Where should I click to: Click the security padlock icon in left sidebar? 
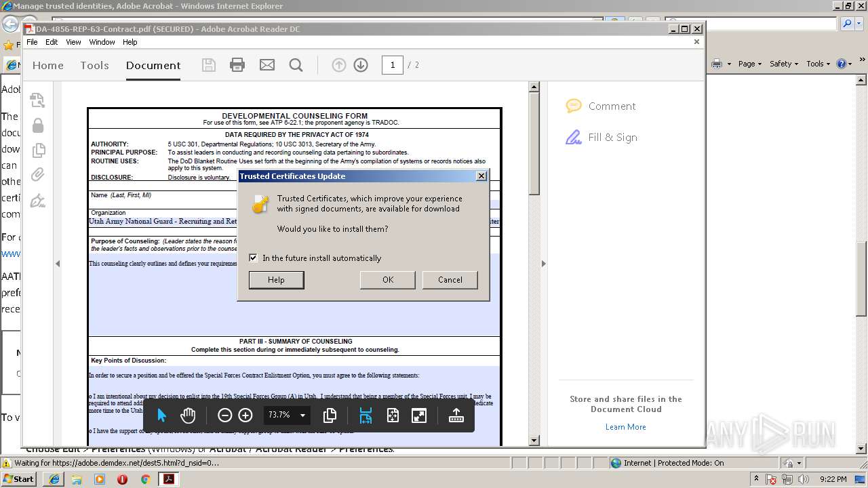(38, 125)
